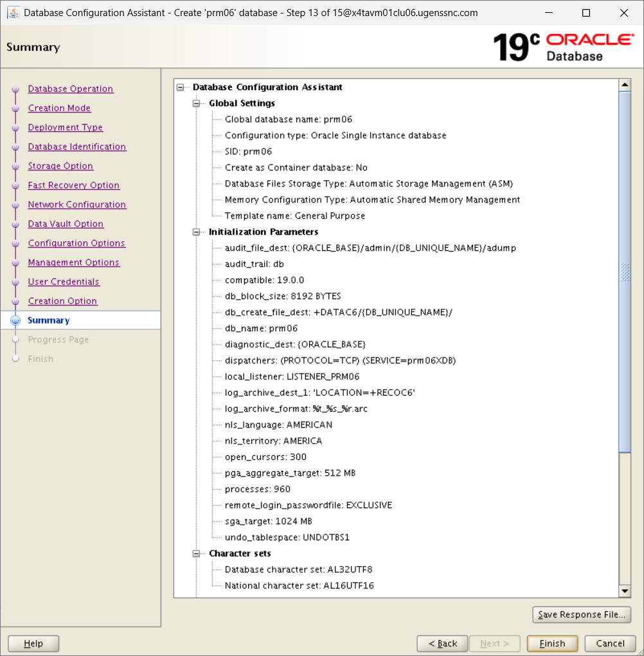
Task: Click the scrollbar up arrow
Action: click(625, 85)
